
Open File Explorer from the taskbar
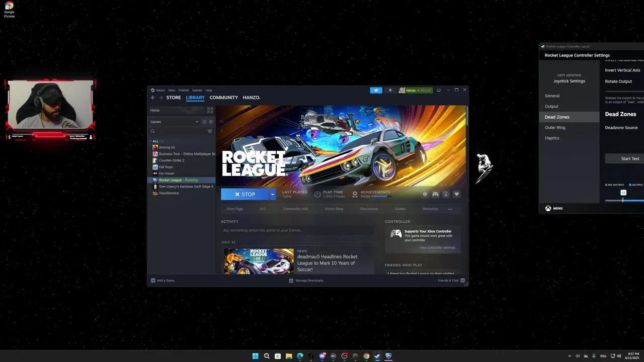tap(289, 356)
